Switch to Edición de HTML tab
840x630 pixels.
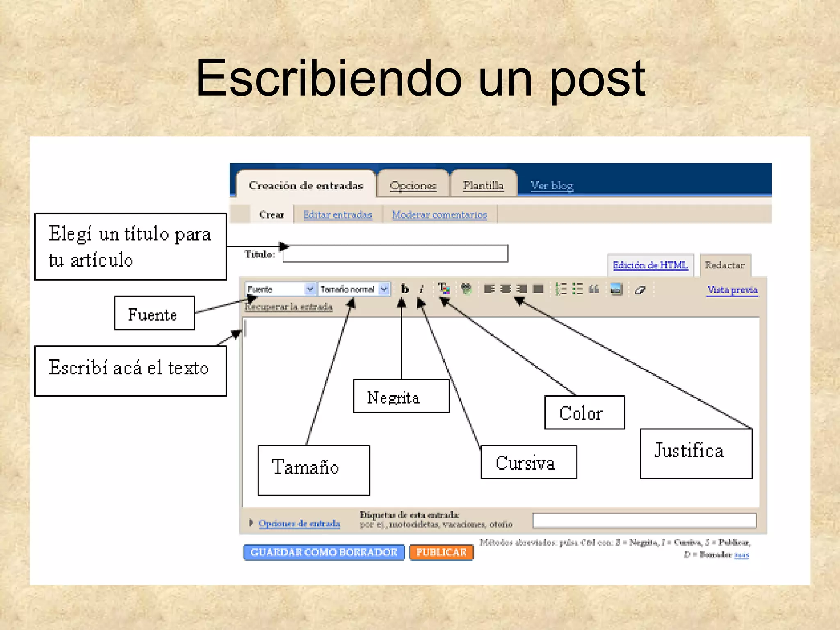coord(650,265)
